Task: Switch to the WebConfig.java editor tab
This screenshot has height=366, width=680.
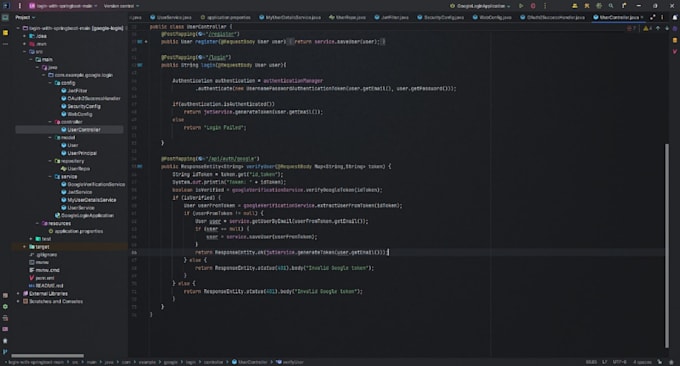Action: coord(492,17)
